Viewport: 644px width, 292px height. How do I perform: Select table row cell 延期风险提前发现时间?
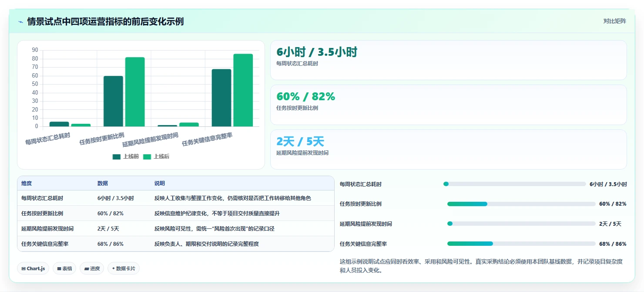pyautogui.click(x=47, y=229)
